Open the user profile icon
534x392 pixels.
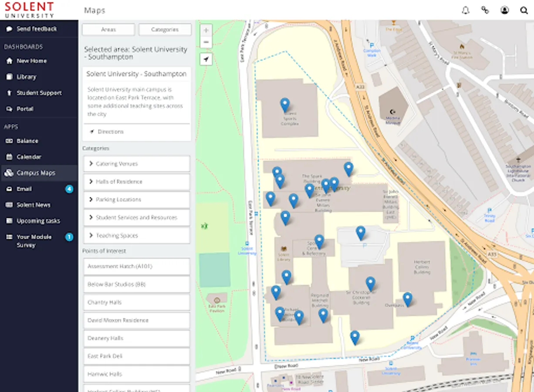[x=504, y=10]
